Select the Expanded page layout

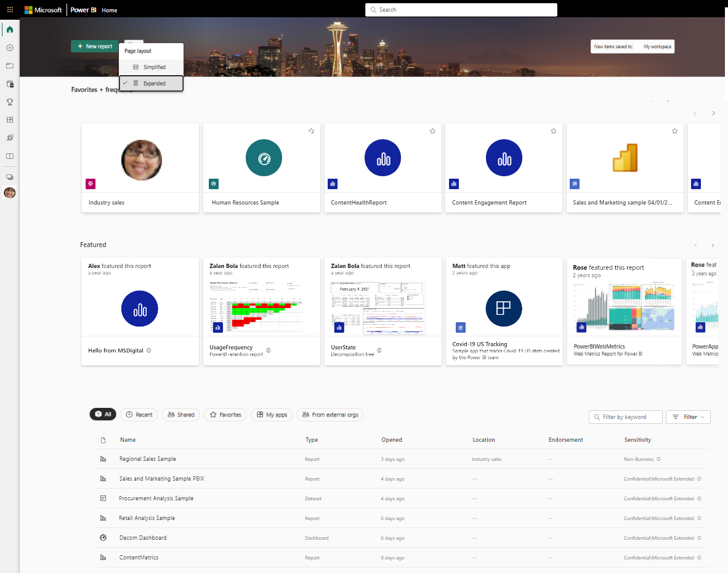152,84
